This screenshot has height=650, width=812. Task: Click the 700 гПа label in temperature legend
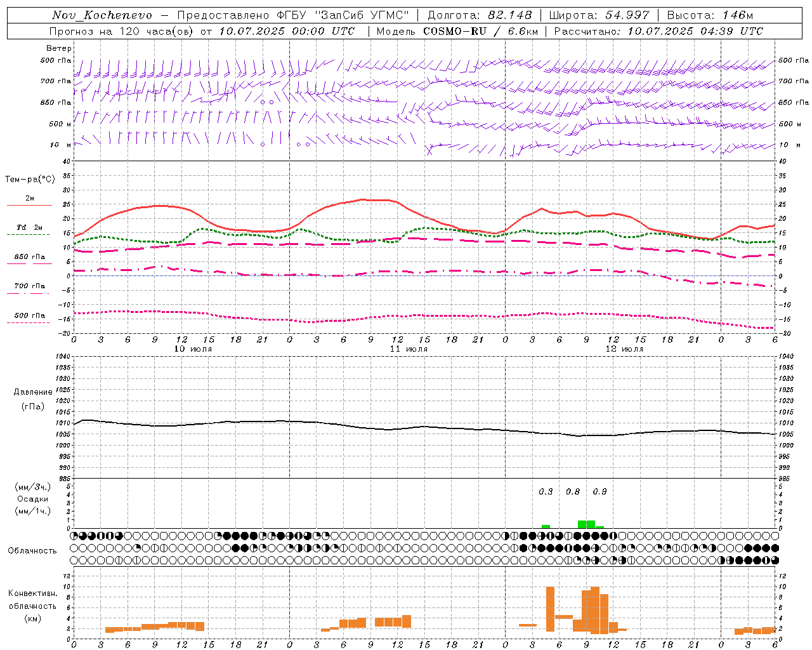[30, 286]
